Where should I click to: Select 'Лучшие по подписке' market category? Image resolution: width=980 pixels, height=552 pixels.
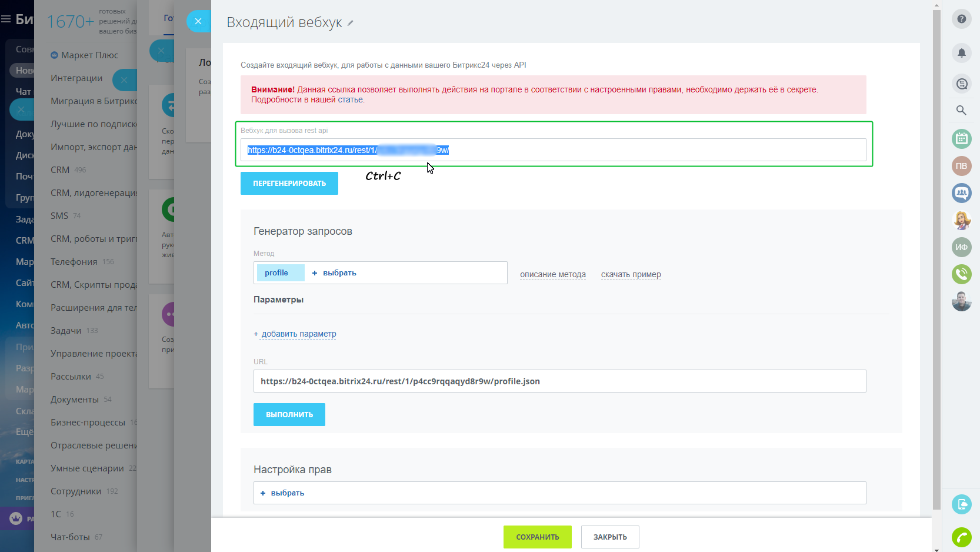click(94, 124)
